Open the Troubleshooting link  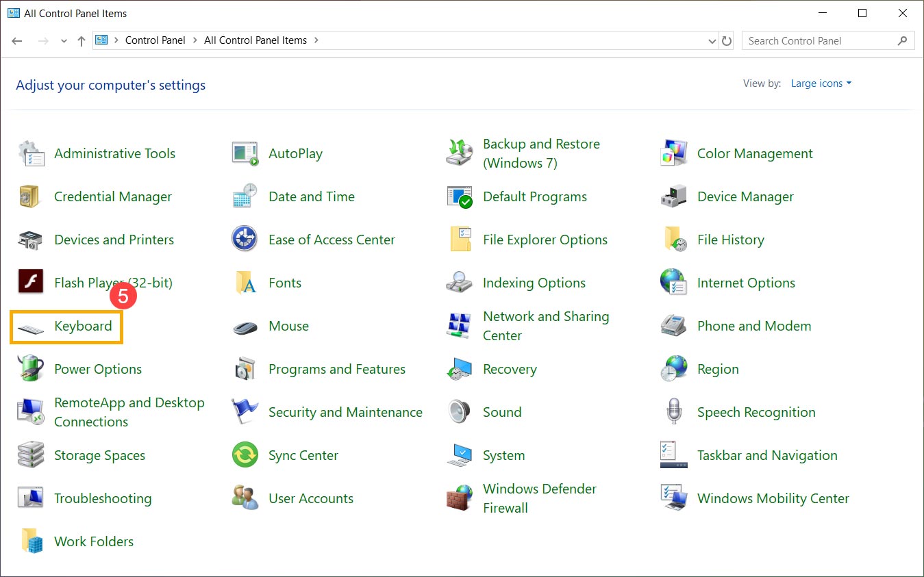[103, 498]
